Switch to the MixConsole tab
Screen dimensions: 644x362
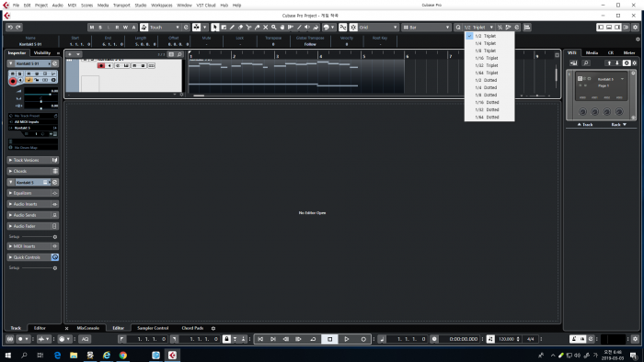click(x=88, y=328)
